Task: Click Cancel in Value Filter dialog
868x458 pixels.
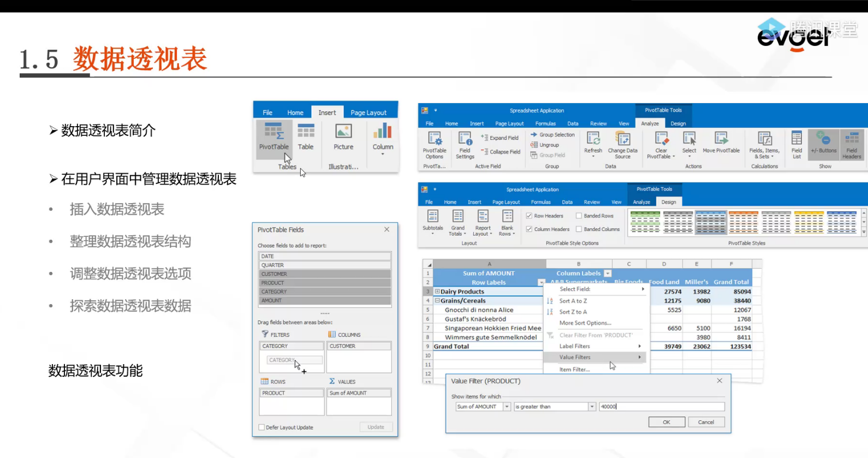Action: click(x=706, y=422)
